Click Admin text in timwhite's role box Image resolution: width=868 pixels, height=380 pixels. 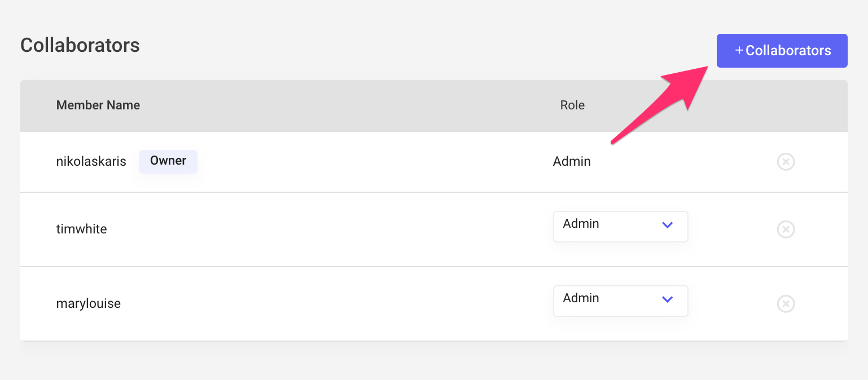(x=581, y=224)
